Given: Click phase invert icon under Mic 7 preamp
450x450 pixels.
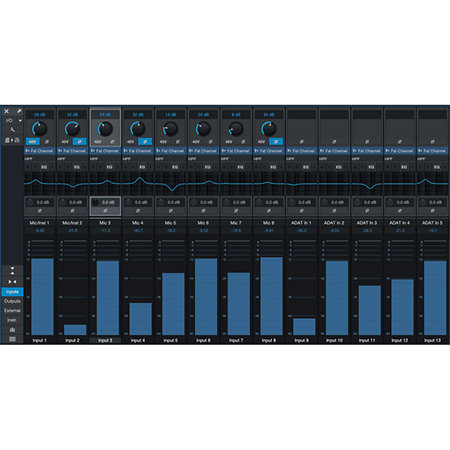Looking at the screenshot, I should (x=243, y=142).
